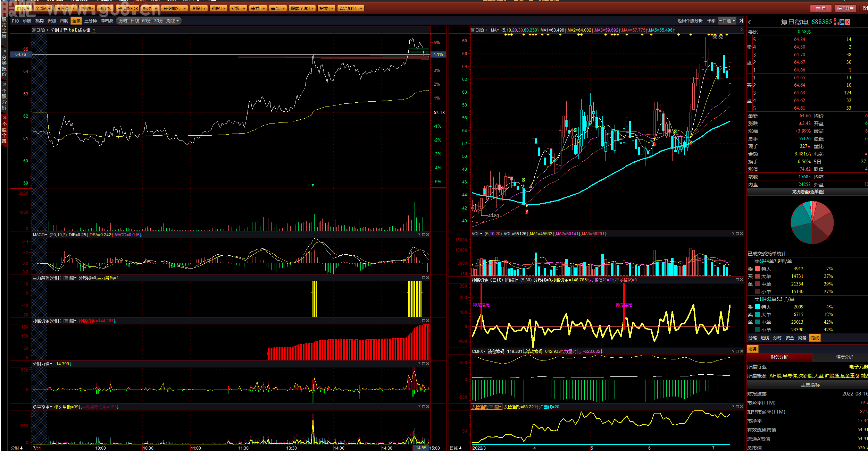Image resolution: width=868 pixels, height=451 pixels.
Task: Click the red K badge beside 688385
Action: [x=848, y=22]
